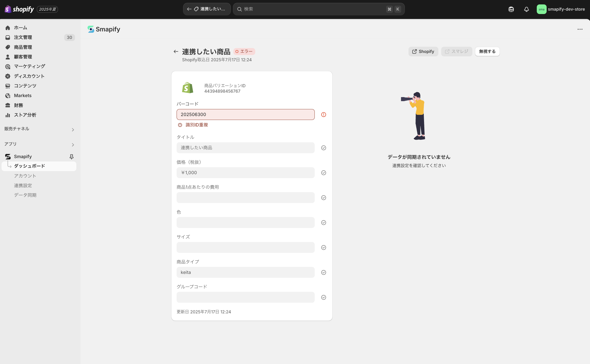Click the 更新日 2025年7月17日 text

[204, 312]
